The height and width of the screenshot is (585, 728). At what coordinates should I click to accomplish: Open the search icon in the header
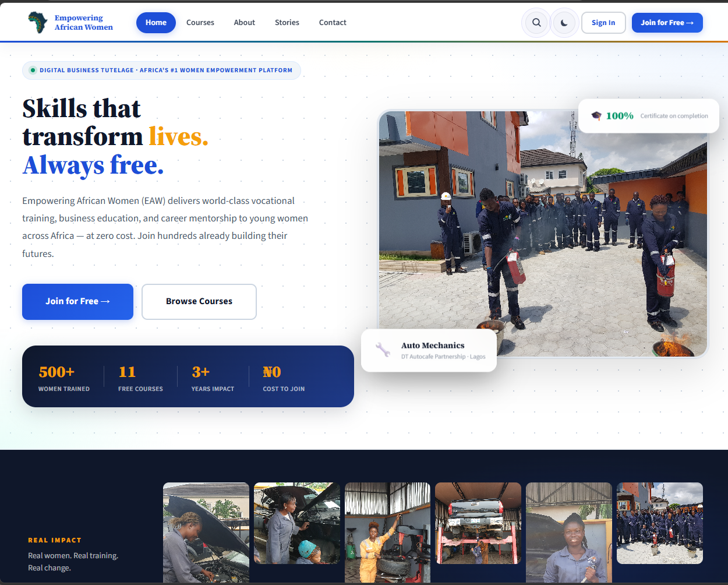[x=536, y=22]
